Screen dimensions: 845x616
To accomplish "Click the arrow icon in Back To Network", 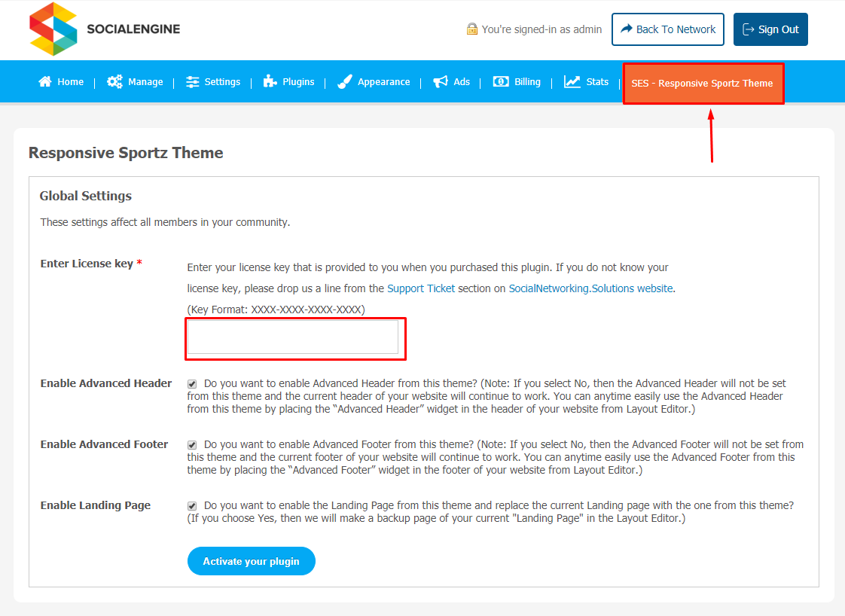I will [x=626, y=29].
